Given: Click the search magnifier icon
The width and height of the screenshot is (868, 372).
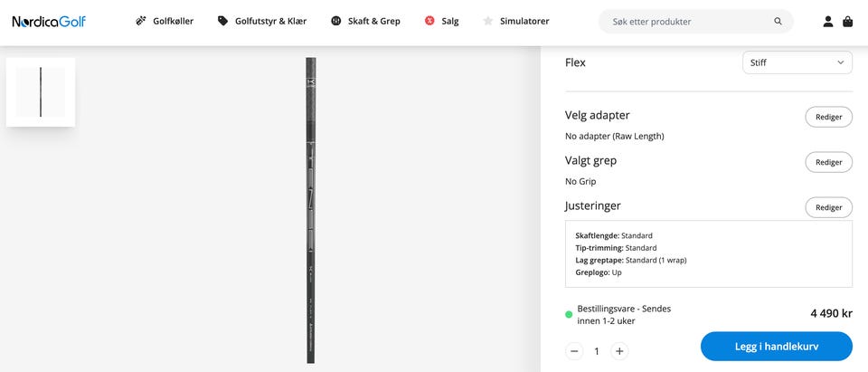Looking at the screenshot, I should coord(778,22).
